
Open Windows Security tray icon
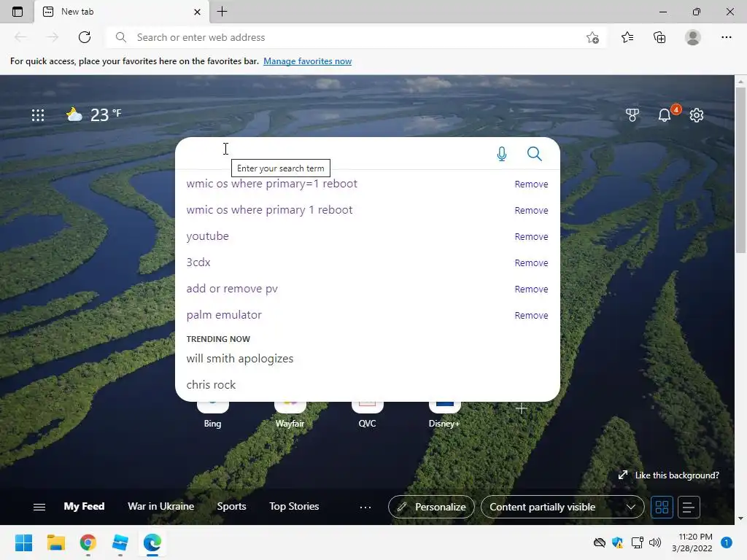pyautogui.click(x=617, y=542)
